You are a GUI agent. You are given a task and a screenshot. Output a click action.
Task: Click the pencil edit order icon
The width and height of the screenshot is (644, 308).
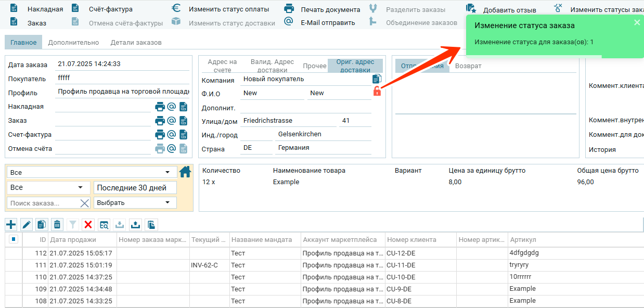(x=27, y=225)
